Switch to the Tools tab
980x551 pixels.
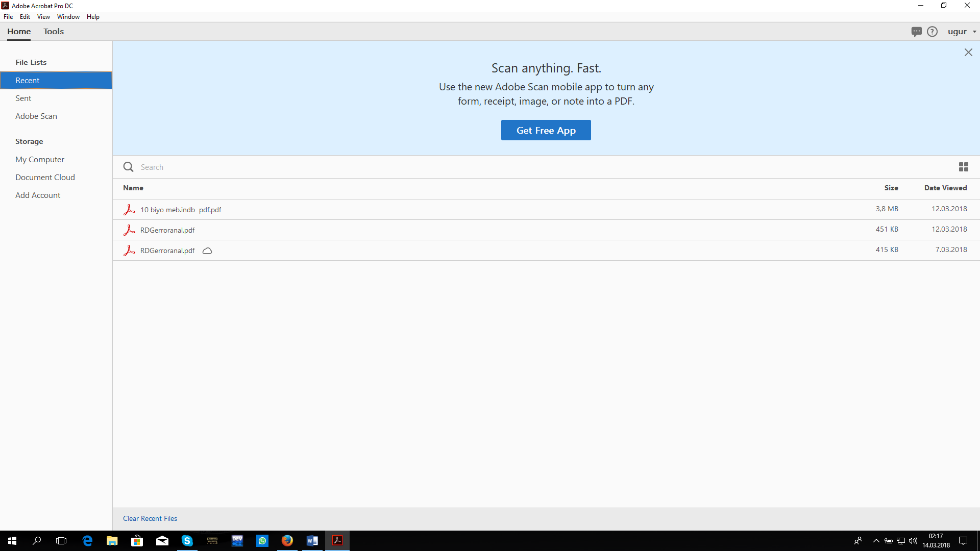pos(54,32)
